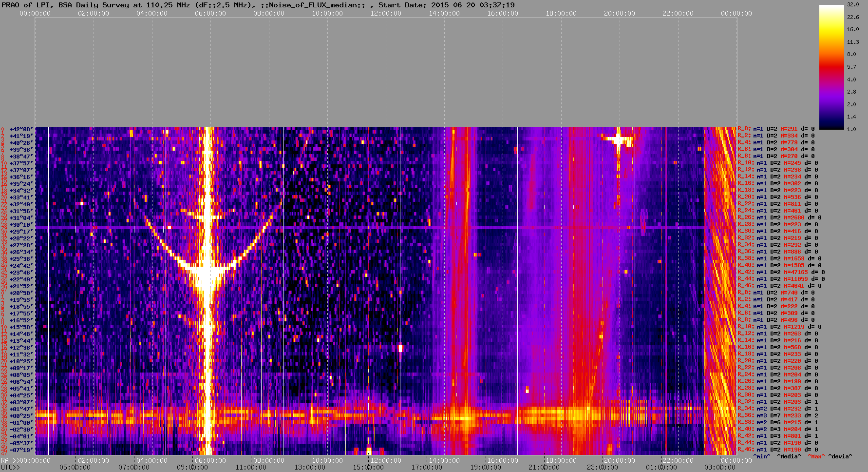
Task: Click the +00°25' declination label
Action: coord(21,416)
